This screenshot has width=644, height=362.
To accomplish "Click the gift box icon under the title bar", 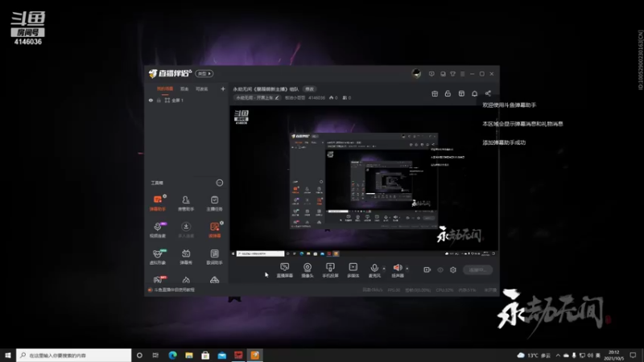I will 435,93.
